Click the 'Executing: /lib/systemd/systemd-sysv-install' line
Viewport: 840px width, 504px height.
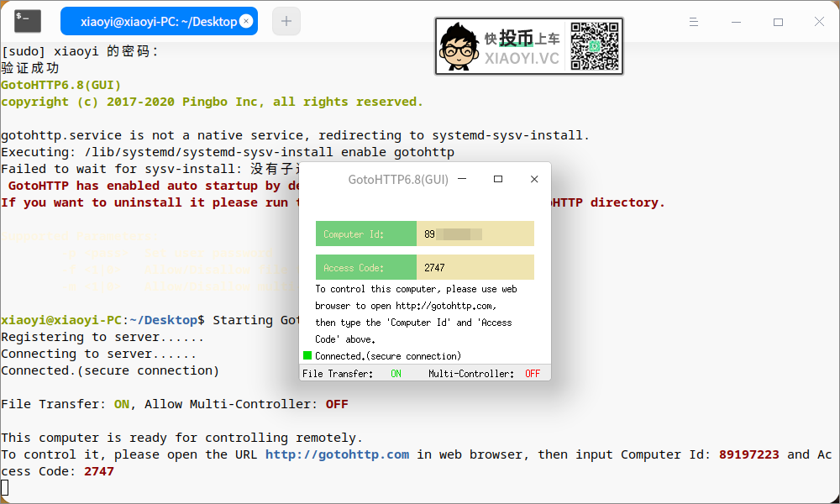point(228,152)
